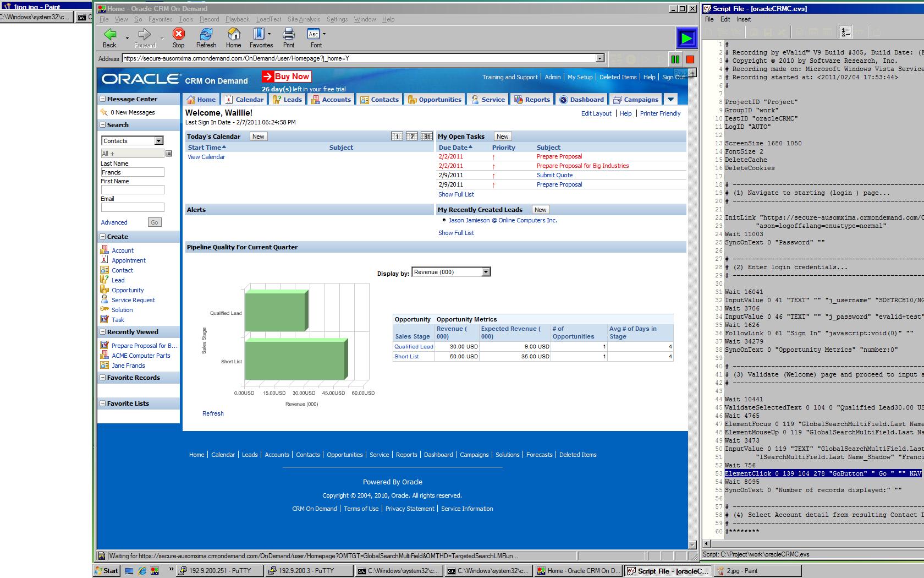
Task: Click the green playback arrow button
Action: pyautogui.click(x=686, y=39)
